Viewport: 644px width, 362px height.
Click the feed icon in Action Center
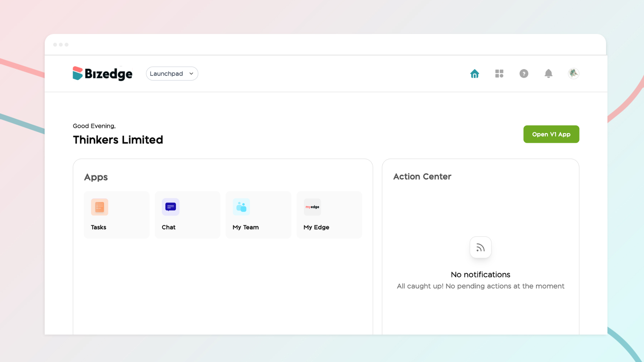[480, 248]
